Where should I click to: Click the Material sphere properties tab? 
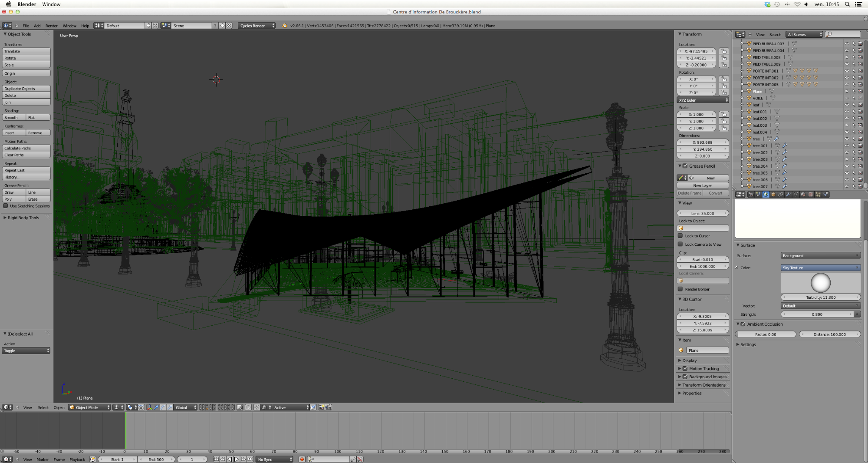pyautogui.click(x=803, y=195)
